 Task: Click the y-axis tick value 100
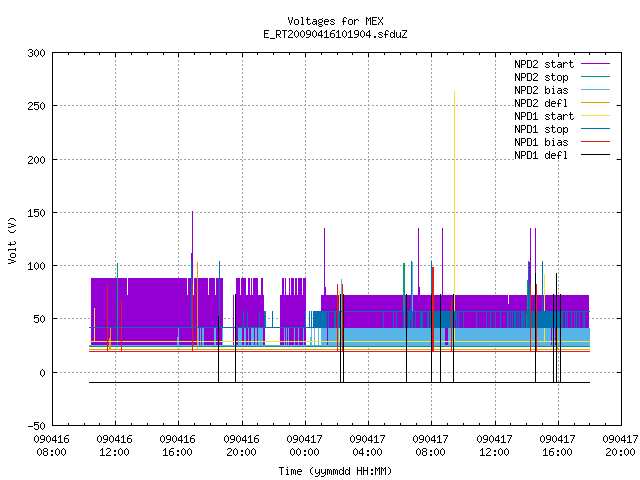(36, 266)
